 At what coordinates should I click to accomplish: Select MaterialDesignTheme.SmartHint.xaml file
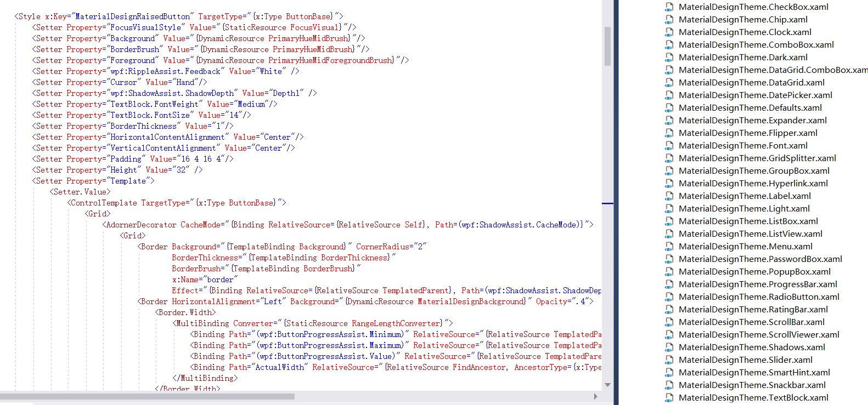[x=754, y=373]
